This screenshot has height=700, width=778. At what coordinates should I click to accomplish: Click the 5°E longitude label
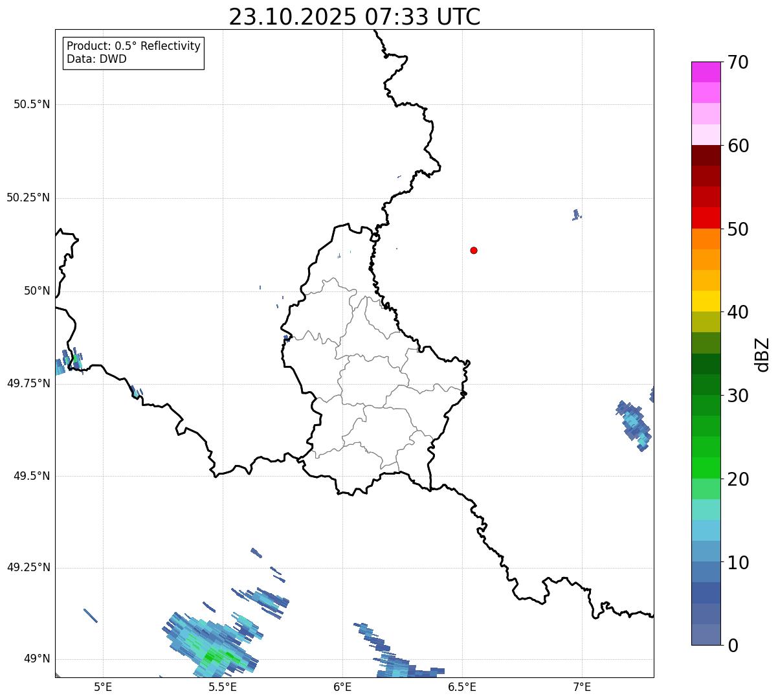(x=103, y=686)
